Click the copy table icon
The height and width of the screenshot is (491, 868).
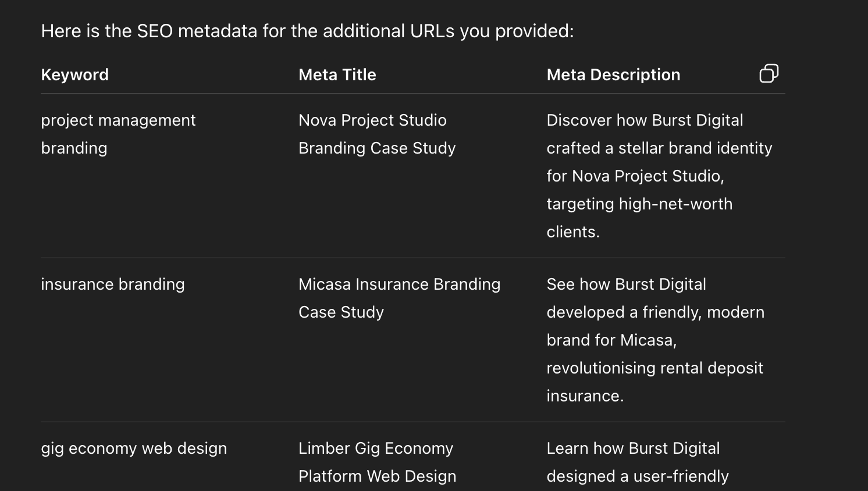tap(769, 74)
